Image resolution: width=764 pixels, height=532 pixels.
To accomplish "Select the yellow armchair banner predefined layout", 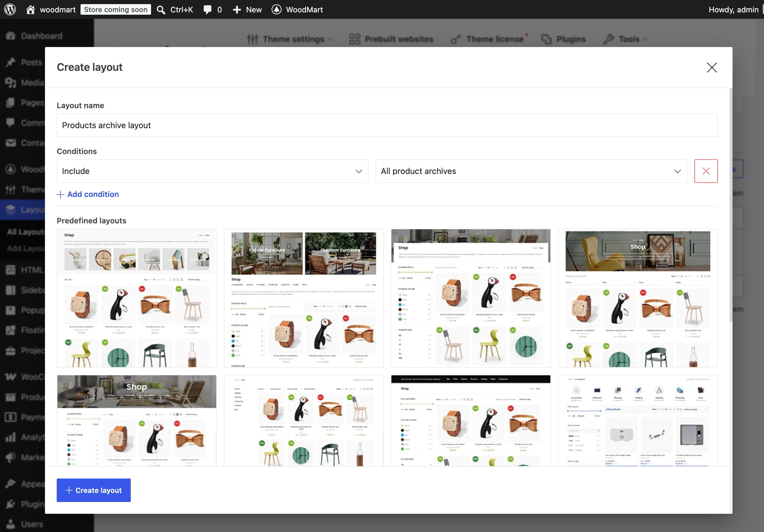I will coord(638,298).
